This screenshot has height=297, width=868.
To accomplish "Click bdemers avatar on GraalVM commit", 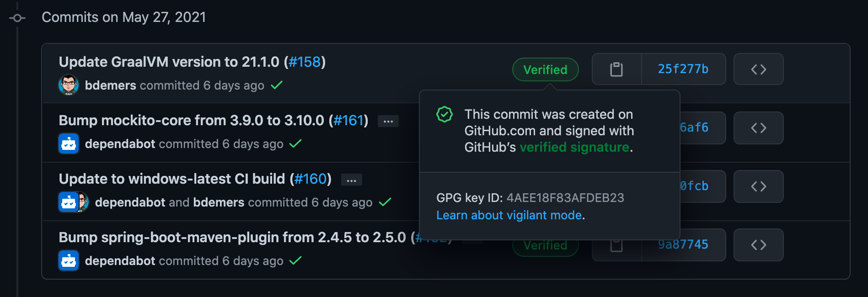I will click(x=69, y=85).
